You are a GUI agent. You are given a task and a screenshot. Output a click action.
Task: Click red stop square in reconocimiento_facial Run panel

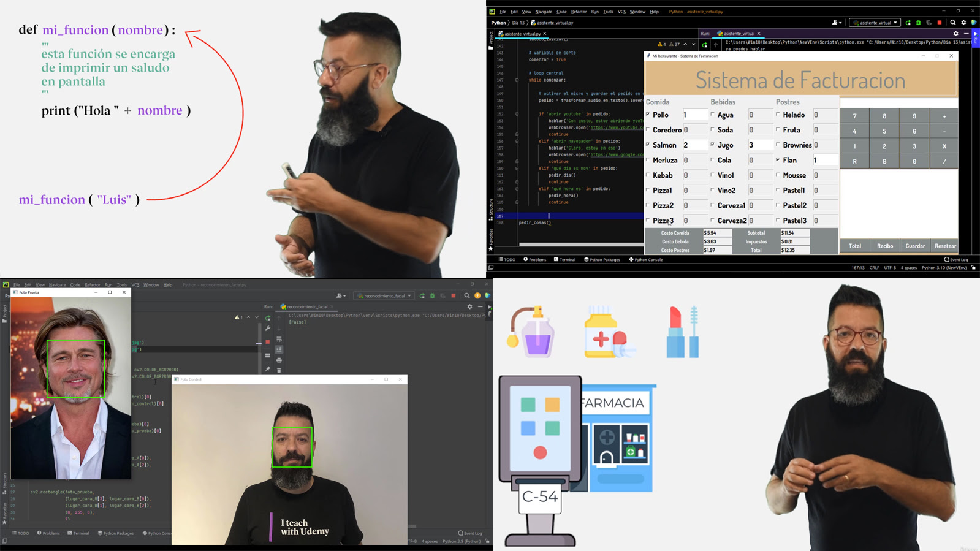(x=267, y=342)
